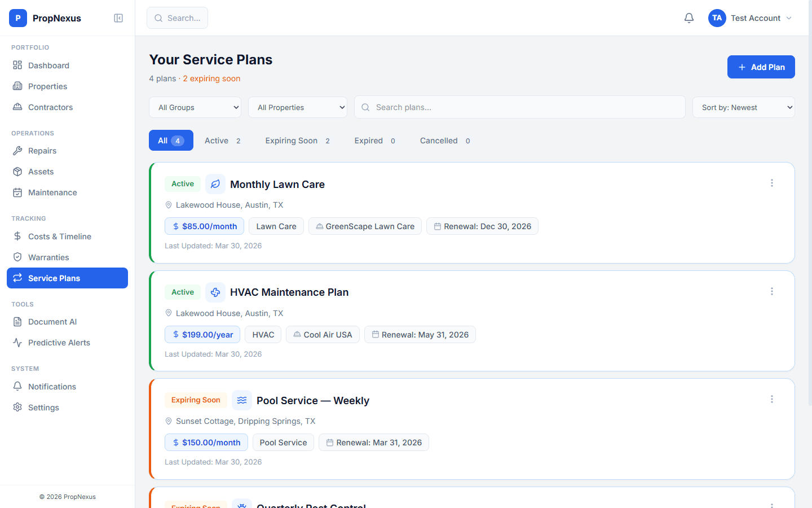
Task: Open the All Properties dropdown
Action: 298,107
